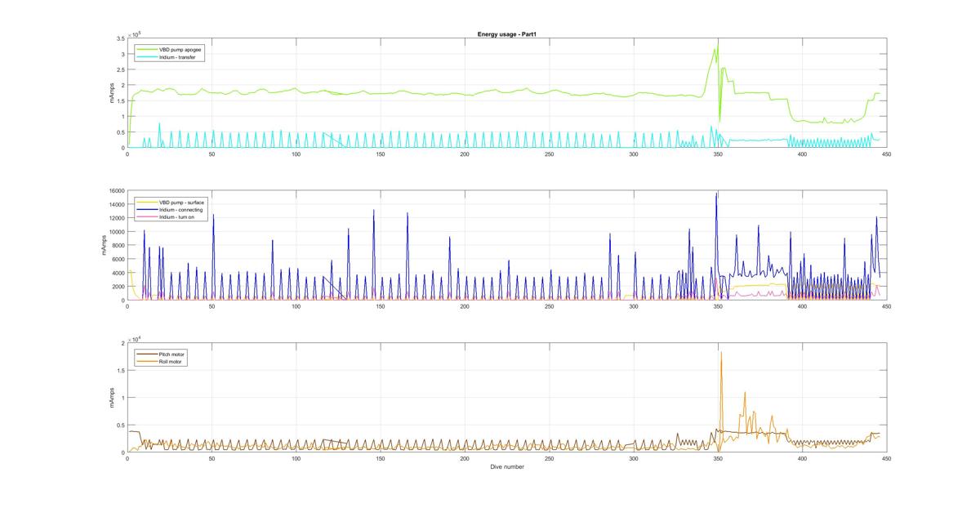The image size is (980, 508).
Task: Click the 10000 y-axis tick label
Action: click(116, 232)
